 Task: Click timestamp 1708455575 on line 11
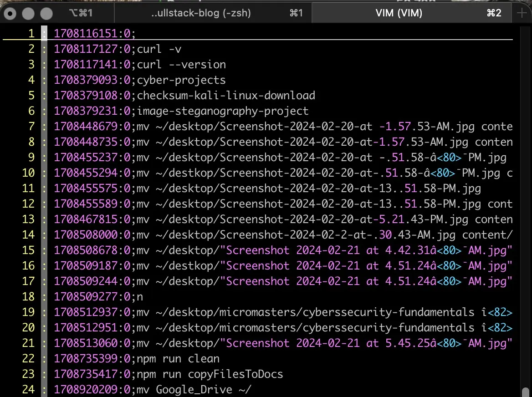pyautogui.click(x=86, y=188)
